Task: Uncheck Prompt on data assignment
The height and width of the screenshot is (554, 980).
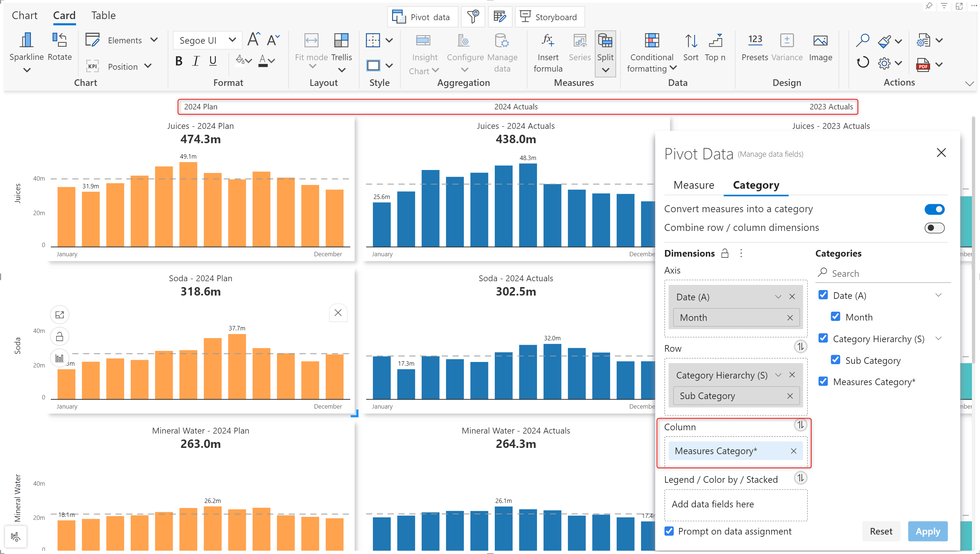Action: tap(669, 531)
